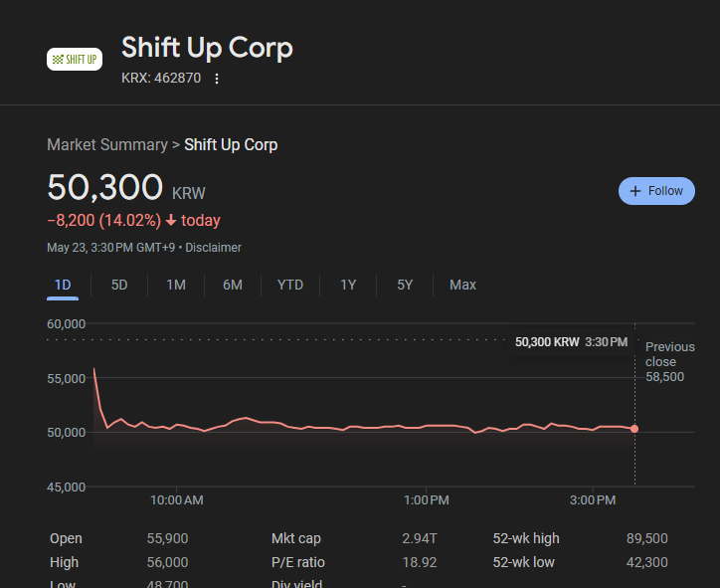The image size is (720, 588).
Task: Click the Mkt cap value 2.94T
Action: coord(420,538)
